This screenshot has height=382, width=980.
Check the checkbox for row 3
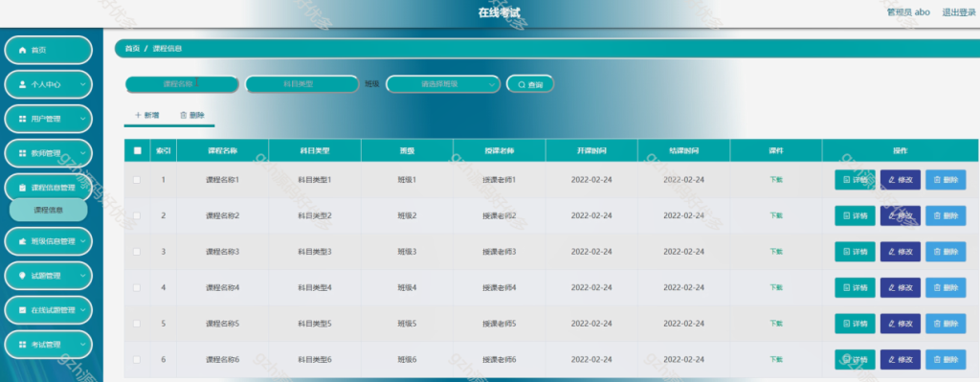click(x=137, y=252)
